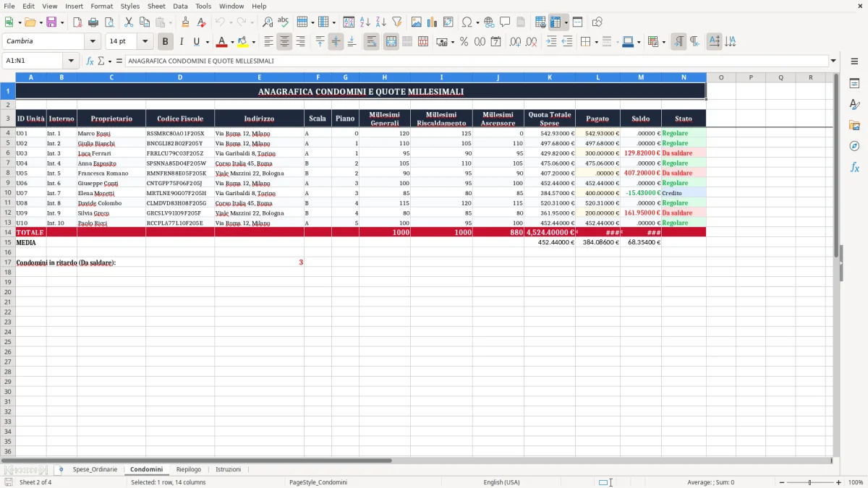
Task: Toggle Align Right
Action: tap(300, 42)
